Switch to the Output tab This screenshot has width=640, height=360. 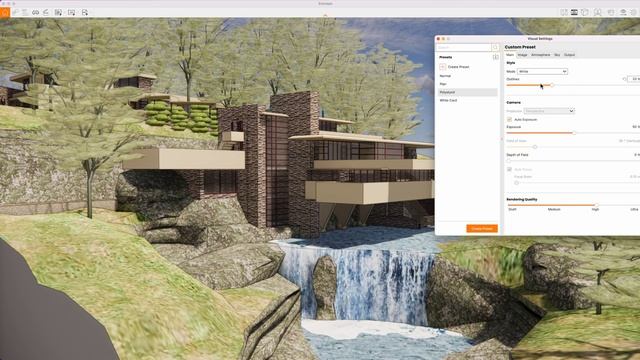coord(569,55)
